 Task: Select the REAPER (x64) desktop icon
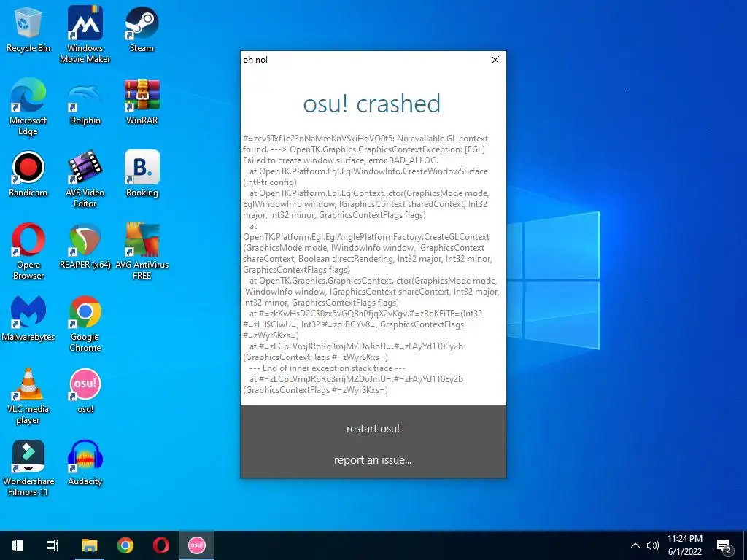pyautogui.click(x=85, y=246)
